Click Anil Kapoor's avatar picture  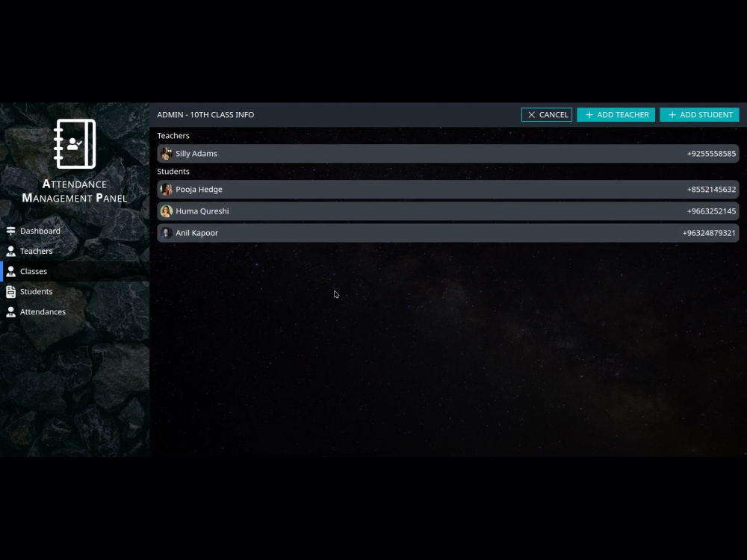point(167,233)
